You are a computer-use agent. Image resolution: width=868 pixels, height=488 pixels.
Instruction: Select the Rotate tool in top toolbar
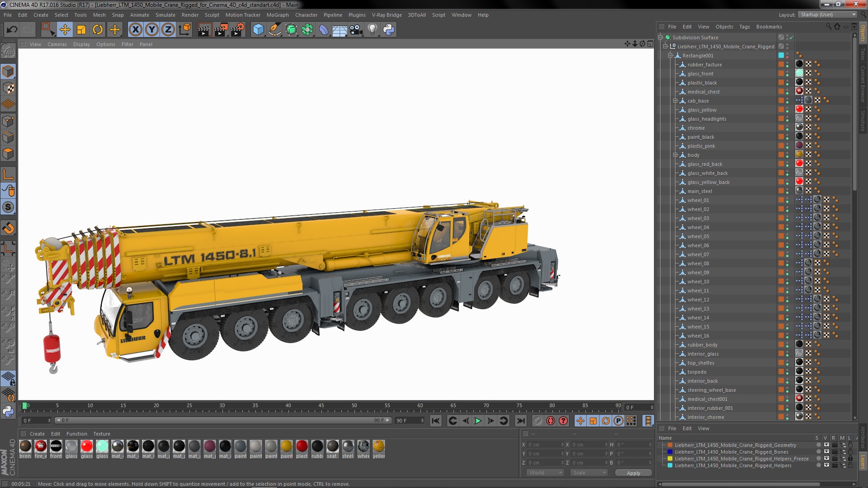[x=98, y=30]
